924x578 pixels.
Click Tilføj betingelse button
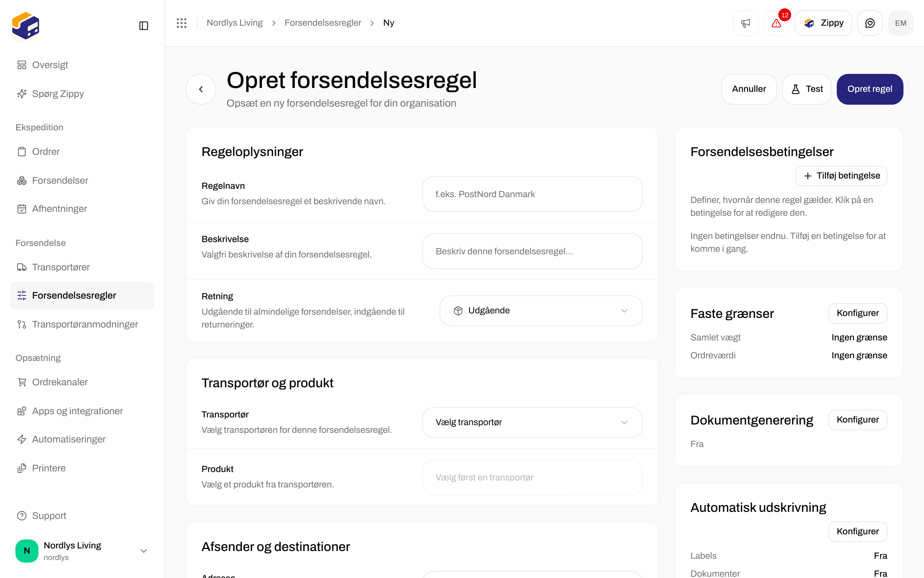pyautogui.click(x=841, y=176)
